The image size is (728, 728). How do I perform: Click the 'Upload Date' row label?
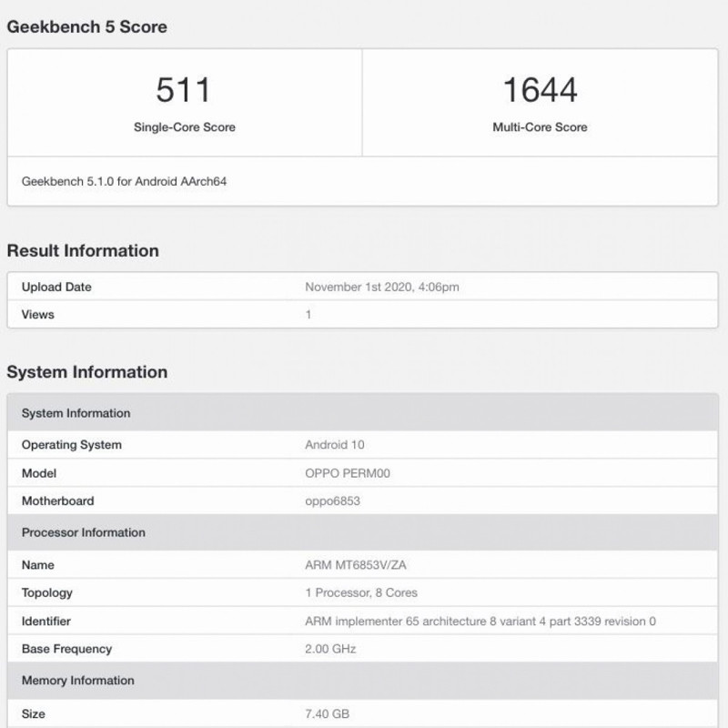point(56,287)
